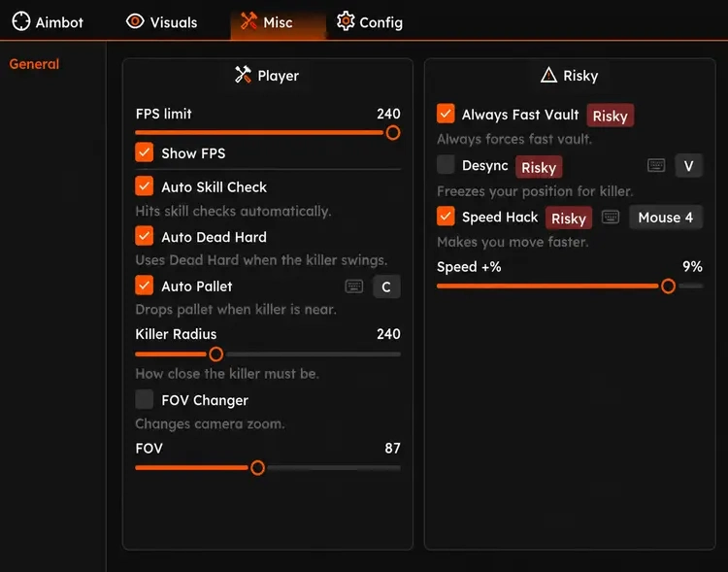Click the 'Killer Radius' label
The image size is (728, 572).
(x=176, y=334)
